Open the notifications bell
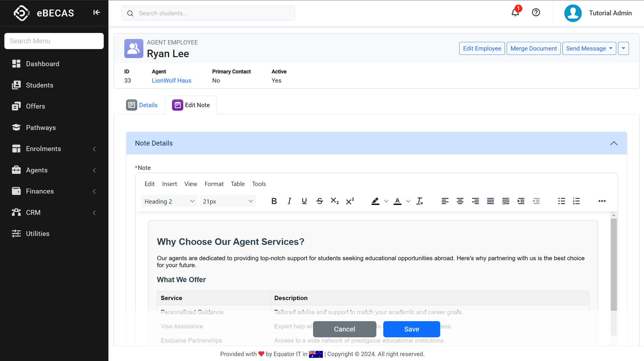Image resolution: width=644 pixels, height=361 pixels. [x=515, y=13]
